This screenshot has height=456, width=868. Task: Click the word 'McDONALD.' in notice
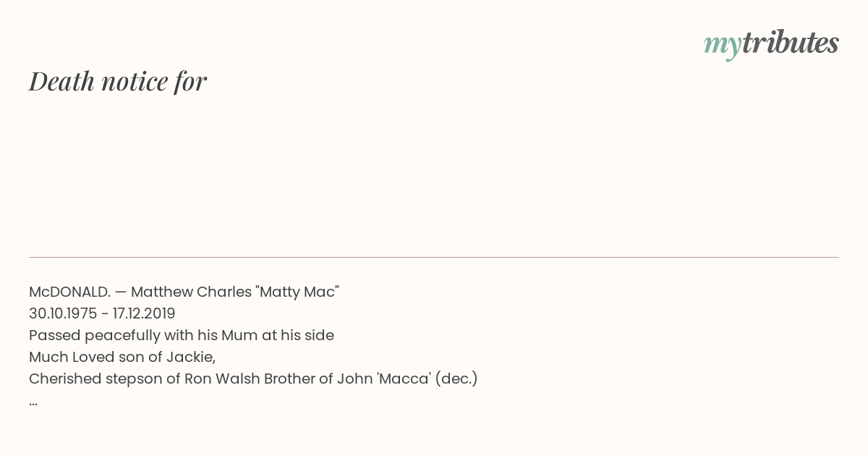(x=69, y=292)
